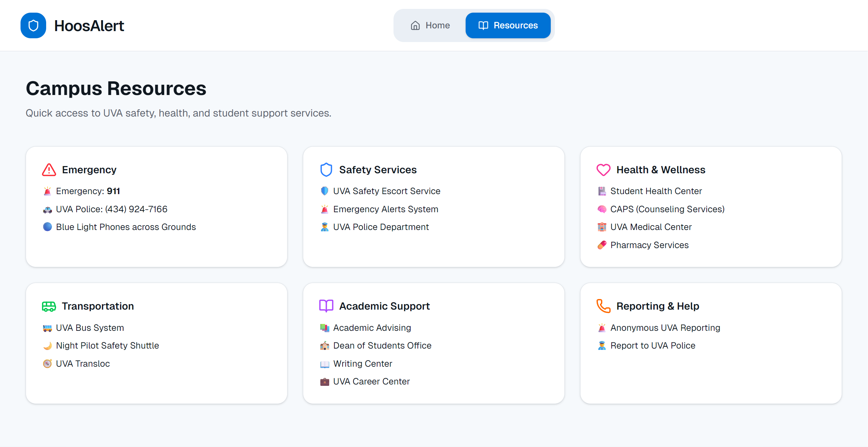Open CAPS (Counseling Services) link
The width and height of the screenshot is (868, 447).
coord(667,209)
